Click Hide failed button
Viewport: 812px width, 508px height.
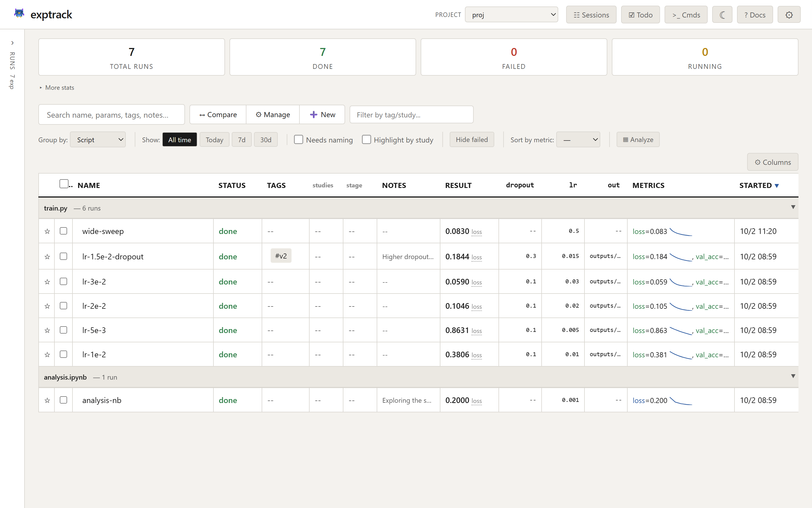coord(472,139)
